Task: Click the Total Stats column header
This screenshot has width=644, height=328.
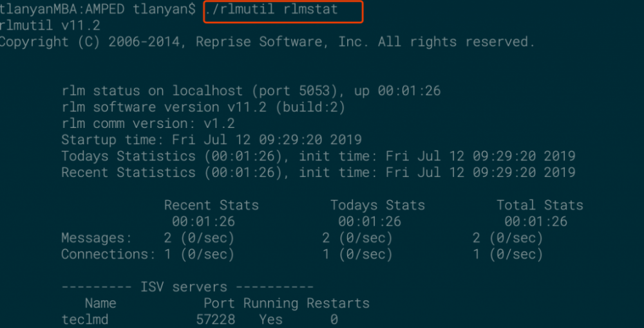Action: (540, 205)
